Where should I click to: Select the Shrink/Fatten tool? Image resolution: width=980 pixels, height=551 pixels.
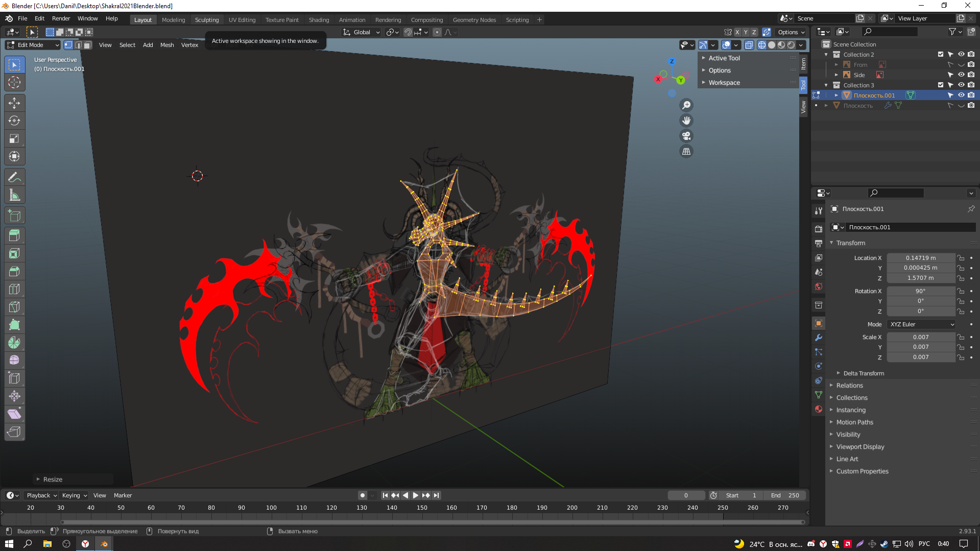point(14,396)
